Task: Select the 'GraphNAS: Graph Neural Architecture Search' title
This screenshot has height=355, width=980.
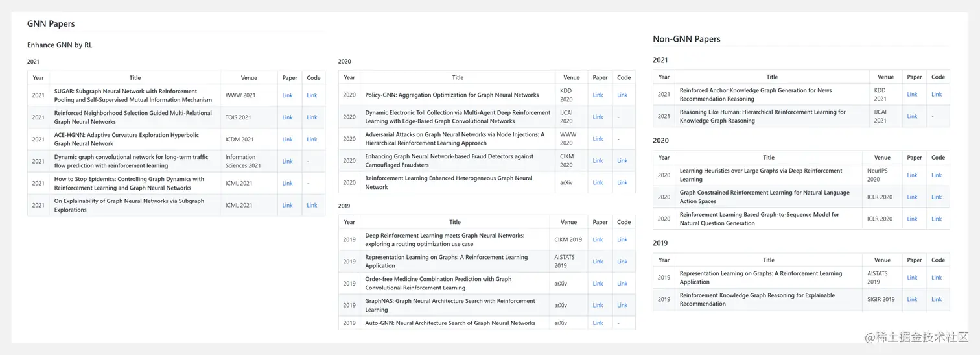Action: click(x=450, y=306)
